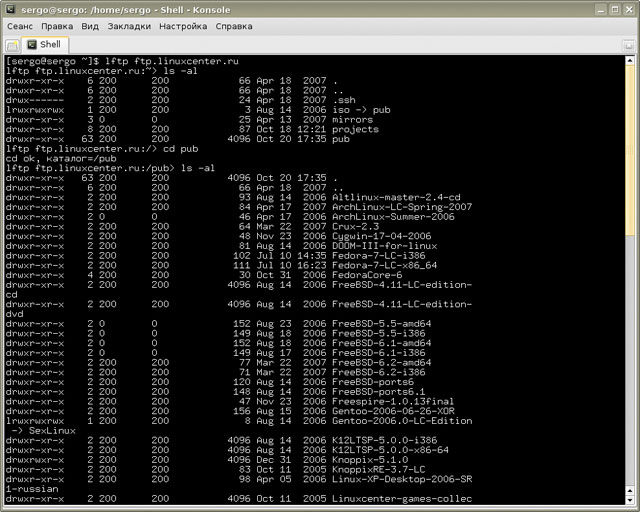
Task: Maximize the Konsole window
Action: pyautogui.click(x=615, y=9)
